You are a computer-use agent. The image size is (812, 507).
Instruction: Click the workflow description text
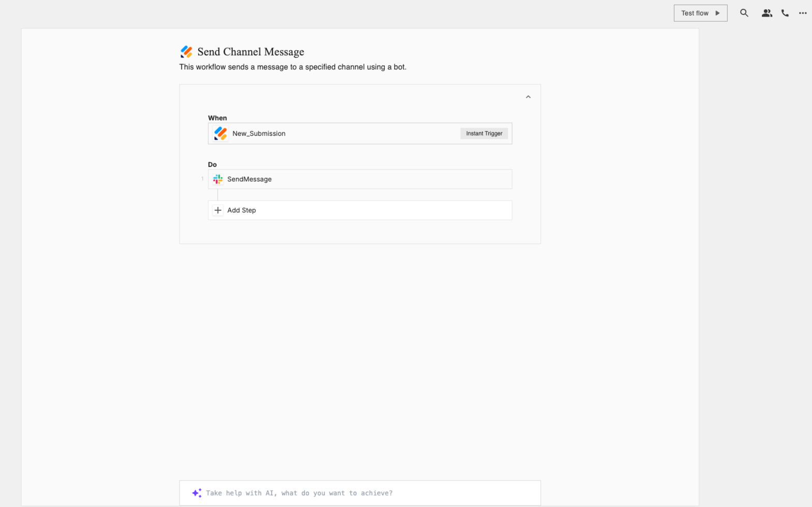293,67
